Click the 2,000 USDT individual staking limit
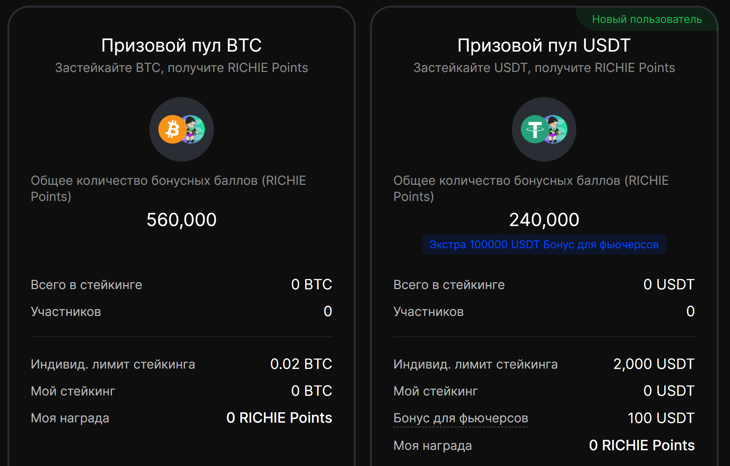Screen dimensions: 730x466 (x=653, y=364)
